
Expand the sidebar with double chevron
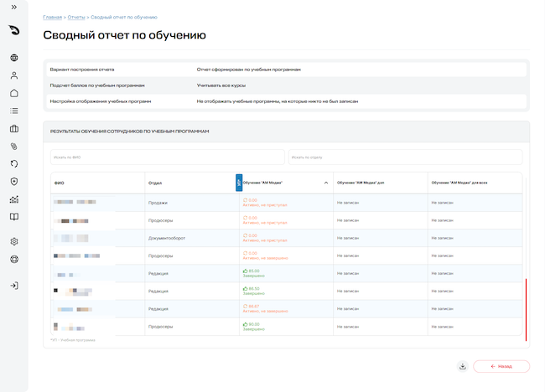(14, 7)
